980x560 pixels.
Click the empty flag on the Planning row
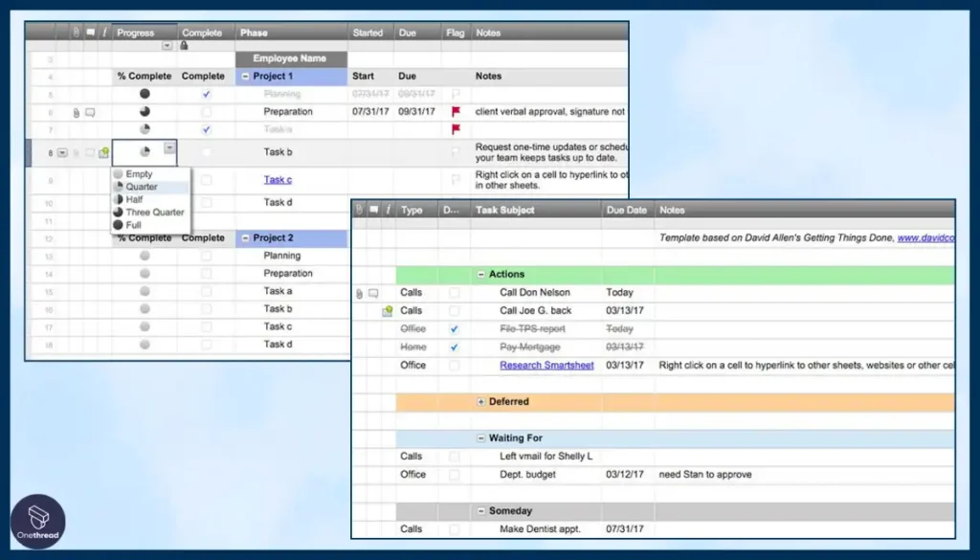click(456, 94)
